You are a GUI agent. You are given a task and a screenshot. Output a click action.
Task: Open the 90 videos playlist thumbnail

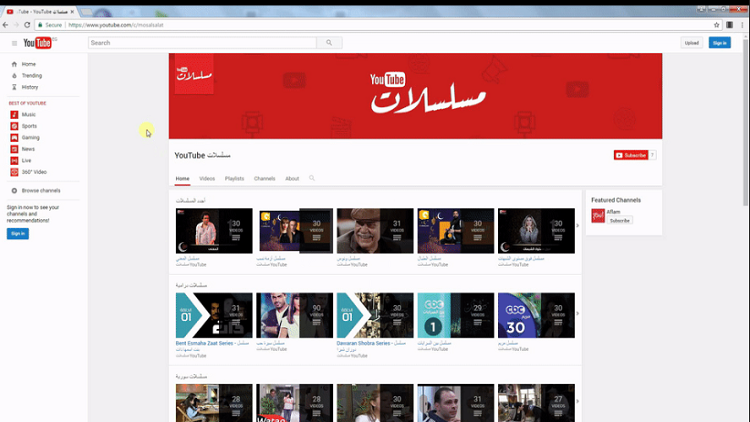coord(295,315)
